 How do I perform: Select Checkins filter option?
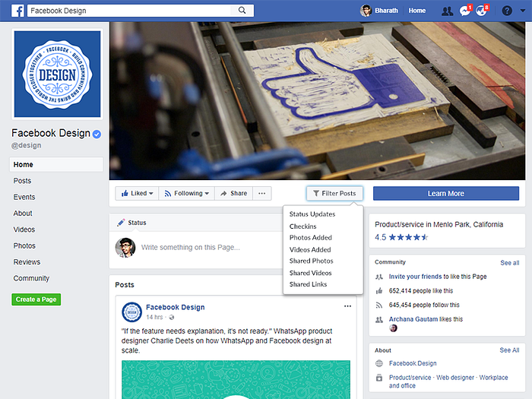click(302, 226)
